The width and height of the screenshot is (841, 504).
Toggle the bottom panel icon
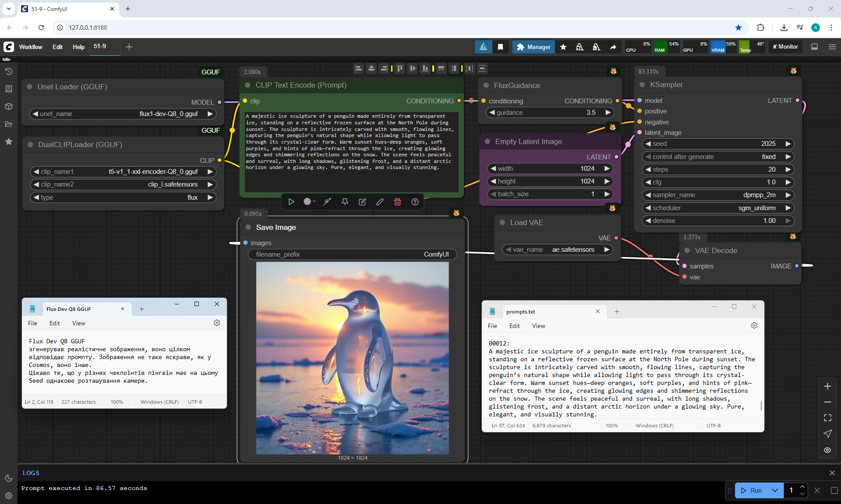coord(814,47)
